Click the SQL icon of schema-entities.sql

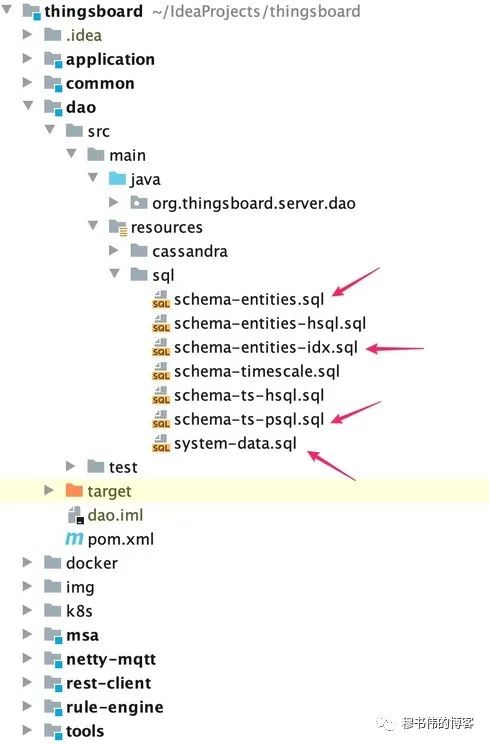[161, 299]
